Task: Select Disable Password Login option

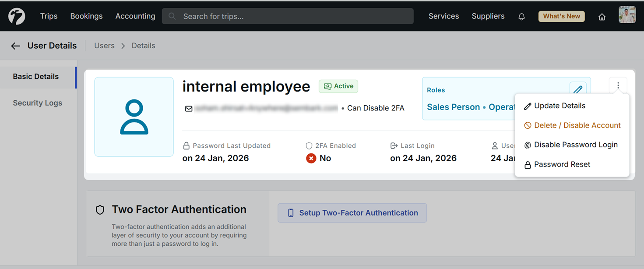Action: (x=572, y=145)
